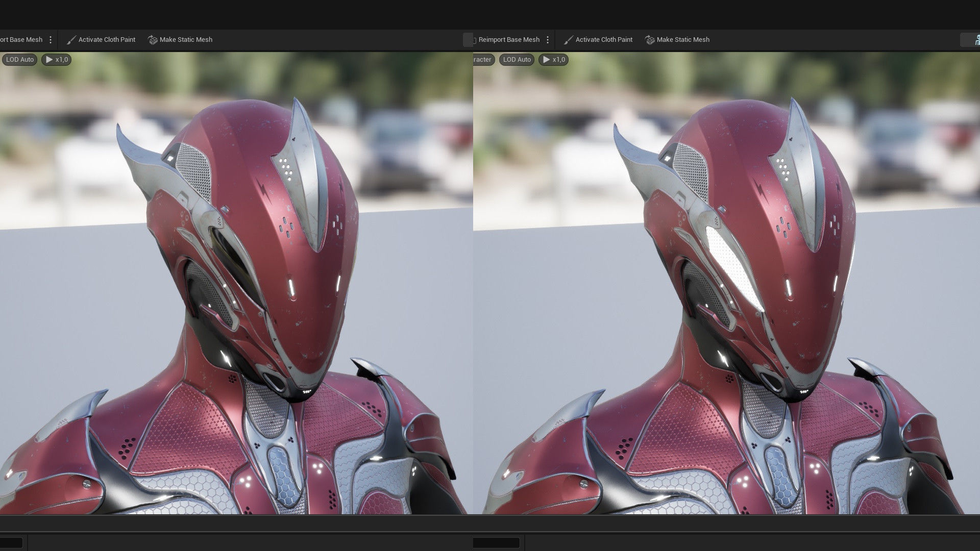Click the dark field at bottom-left
Image resolution: width=980 pixels, height=551 pixels.
point(11,542)
